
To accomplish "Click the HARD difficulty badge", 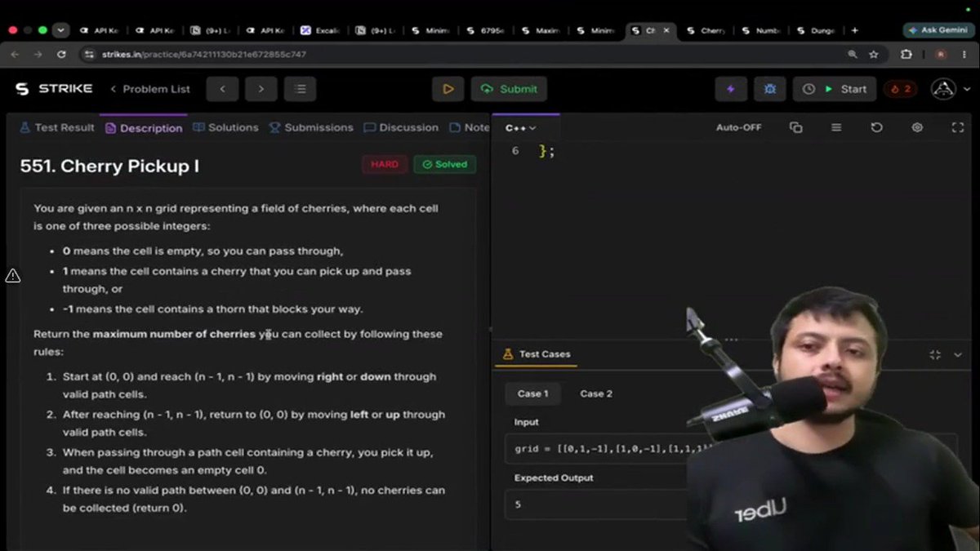I will (385, 164).
